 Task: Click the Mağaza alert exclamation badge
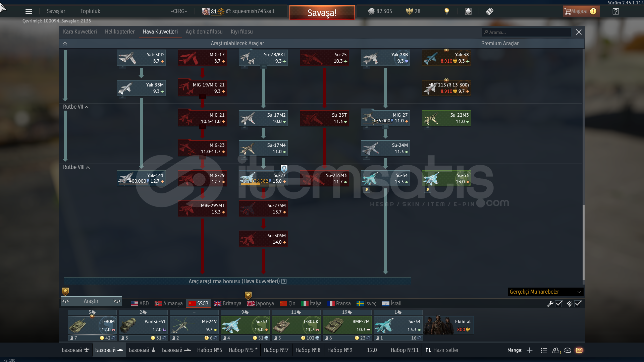(x=593, y=11)
